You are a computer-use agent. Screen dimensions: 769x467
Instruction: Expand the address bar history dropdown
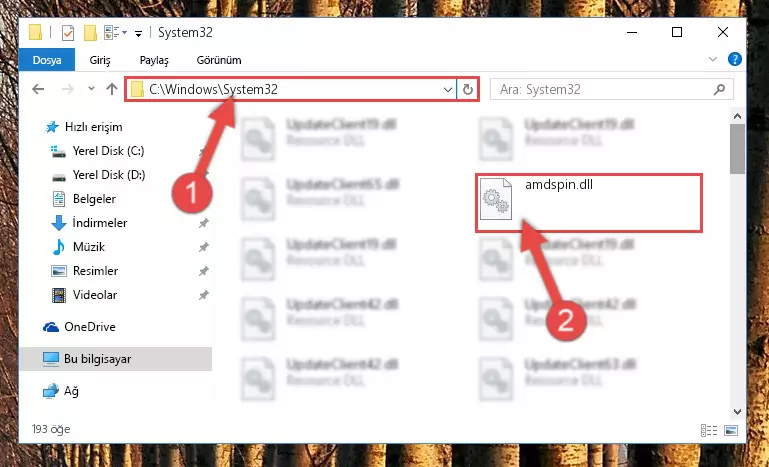(448, 90)
